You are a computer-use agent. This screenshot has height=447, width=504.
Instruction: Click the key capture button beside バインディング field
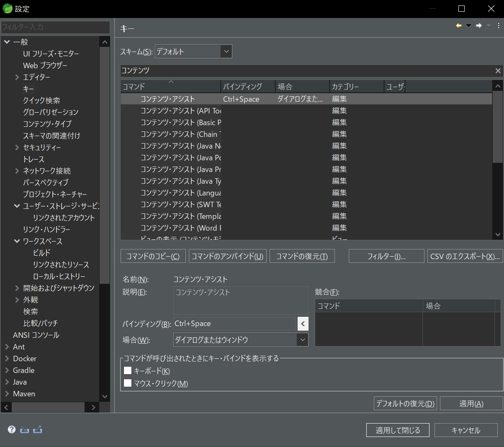click(x=303, y=324)
